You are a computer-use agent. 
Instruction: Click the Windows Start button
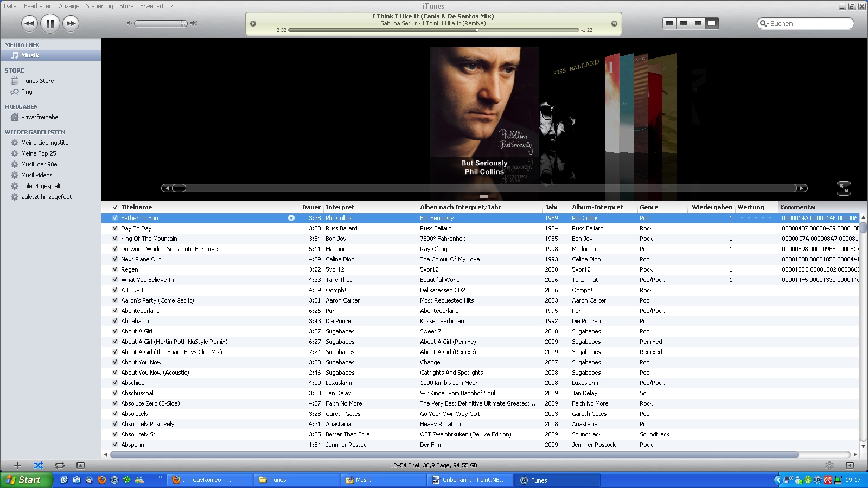point(26,480)
